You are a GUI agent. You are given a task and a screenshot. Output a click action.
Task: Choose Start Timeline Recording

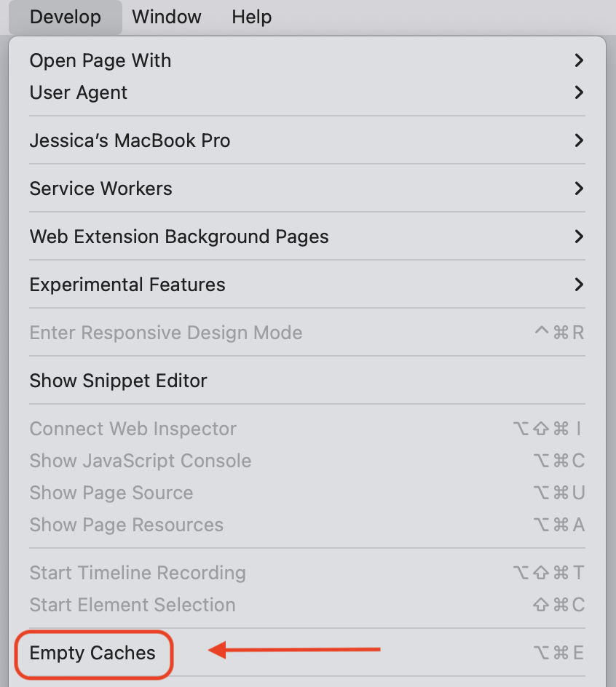[x=137, y=573]
